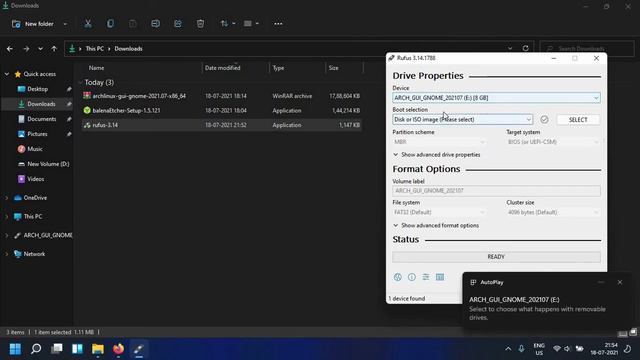Open the View layout options in Explorer

[251, 24]
